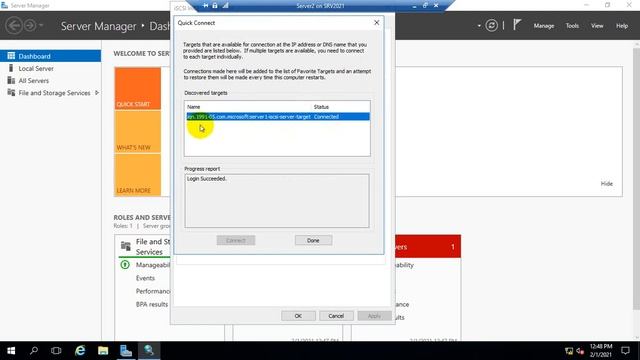The image size is (640, 360).
Task: Select the QUICK START tile
Action: pyautogui.click(x=138, y=89)
